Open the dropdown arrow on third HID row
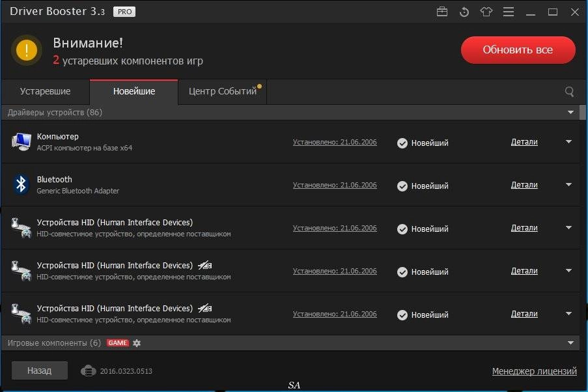The width and height of the screenshot is (588, 392). [569, 313]
